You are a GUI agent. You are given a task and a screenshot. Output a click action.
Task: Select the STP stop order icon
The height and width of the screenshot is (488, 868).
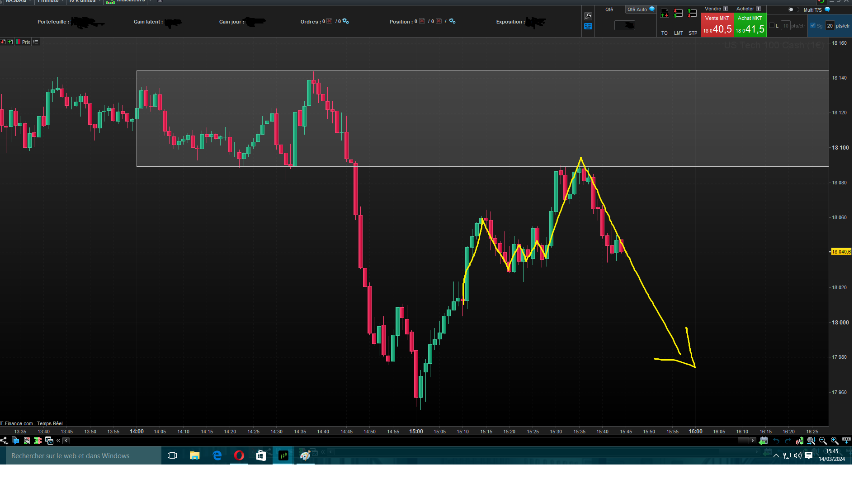692,14
